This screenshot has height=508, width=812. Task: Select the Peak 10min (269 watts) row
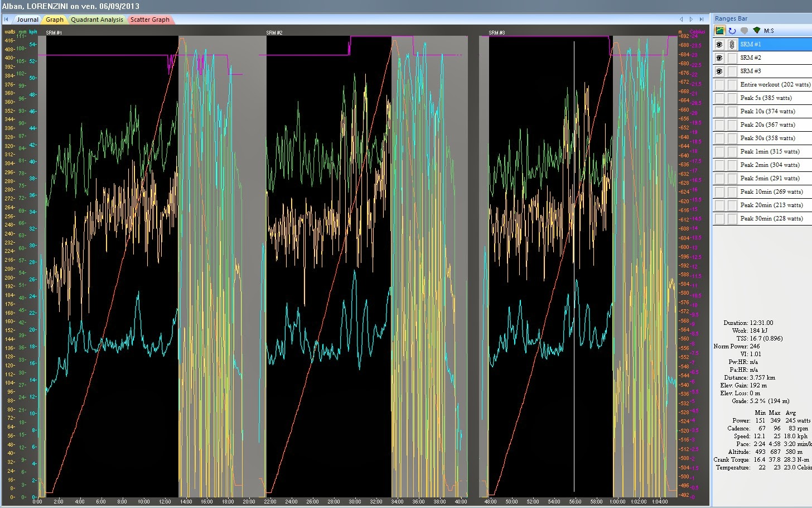[x=762, y=191]
